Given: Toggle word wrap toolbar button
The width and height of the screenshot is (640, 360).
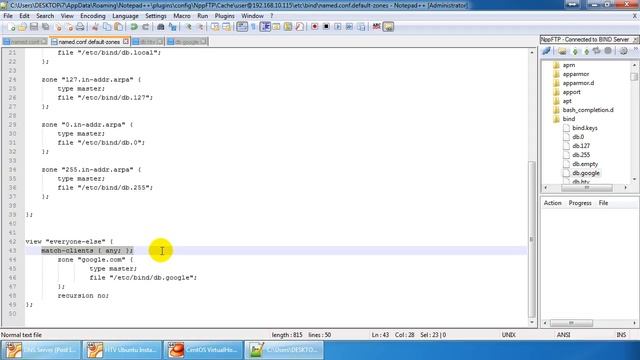Looking at the screenshot, I should (242, 27).
